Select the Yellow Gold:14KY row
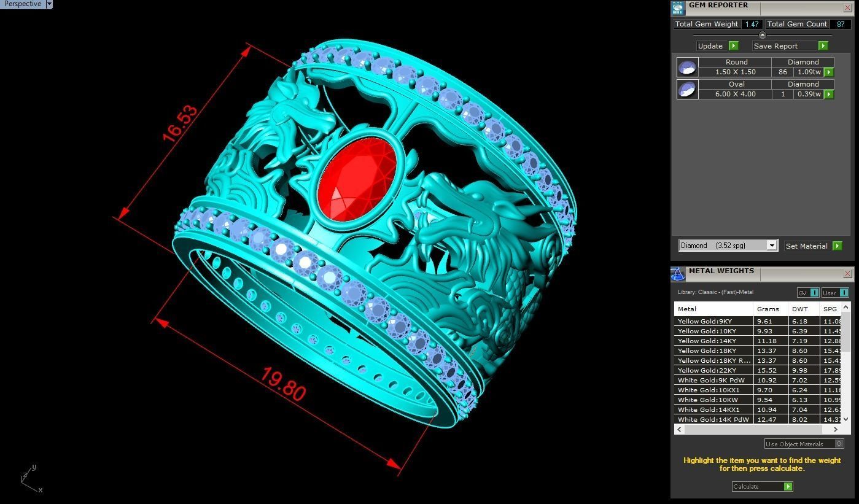The image size is (859, 504). [757, 341]
